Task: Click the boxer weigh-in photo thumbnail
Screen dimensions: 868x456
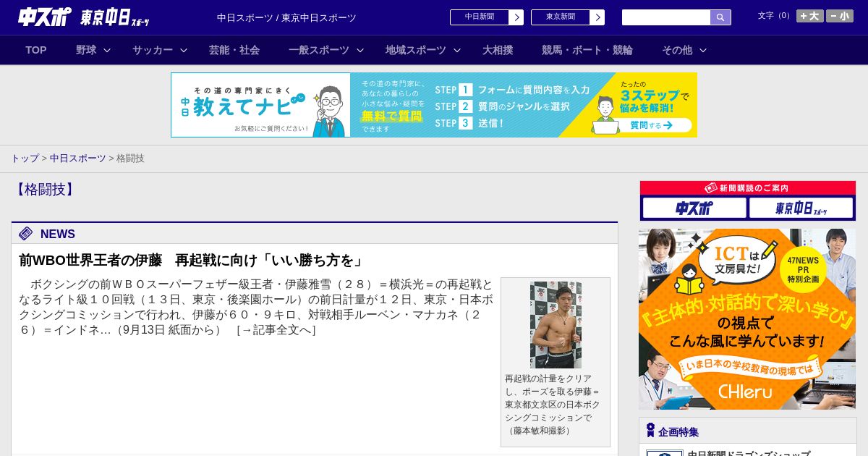Action: pyautogui.click(x=556, y=325)
